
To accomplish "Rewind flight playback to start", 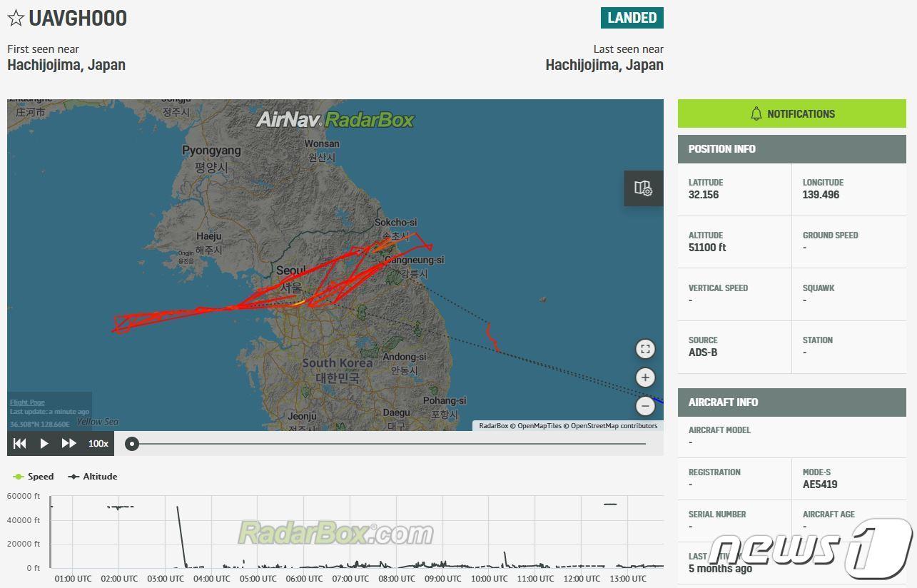I will (x=20, y=443).
